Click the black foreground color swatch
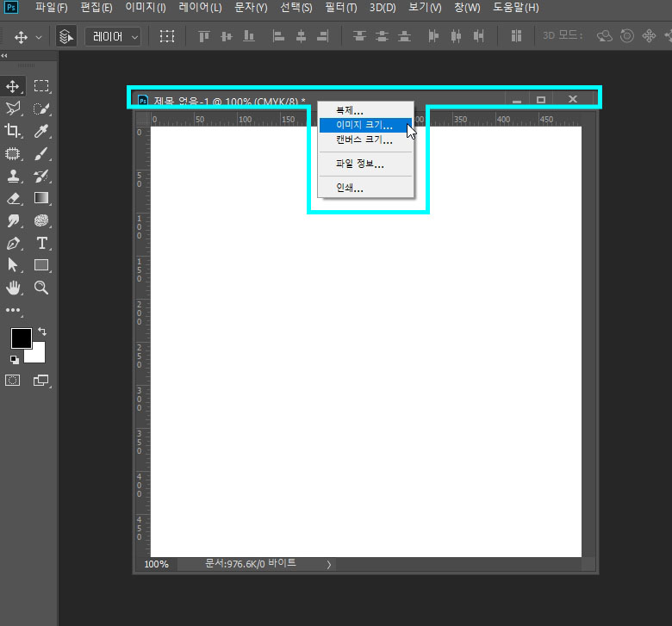The height and width of the screenshot is (626, 672). point(20,338)
